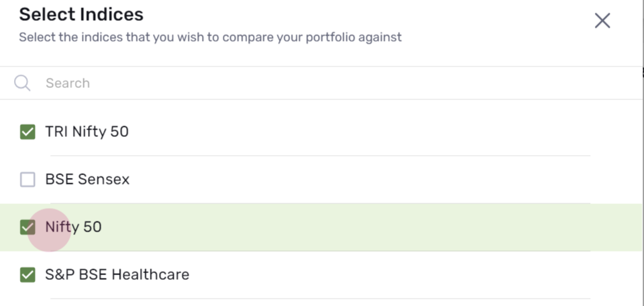The image size is (644, 306).
Task: Uncheck the TRI Nifty 50 checkbox
Action: point(28,132)
